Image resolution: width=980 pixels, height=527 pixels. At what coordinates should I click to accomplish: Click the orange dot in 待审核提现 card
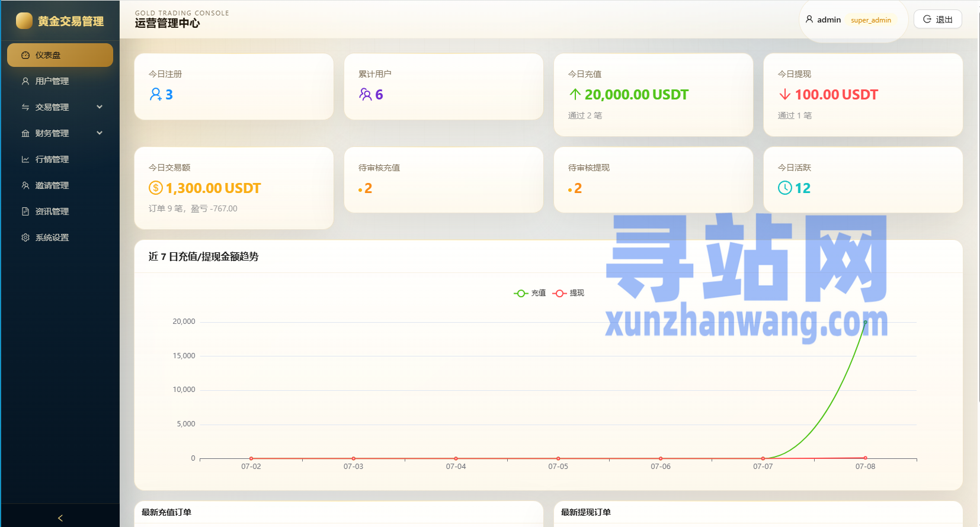pos(570,190)
